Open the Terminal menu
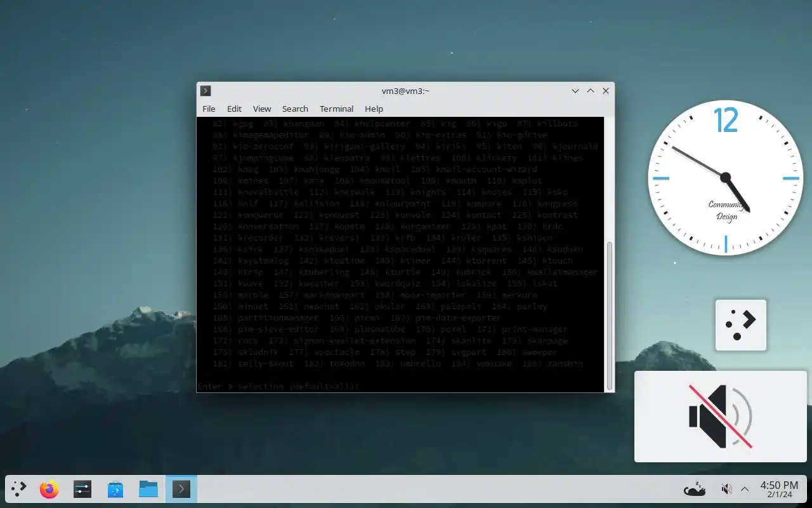812x508 pixels. pos(336,109)
